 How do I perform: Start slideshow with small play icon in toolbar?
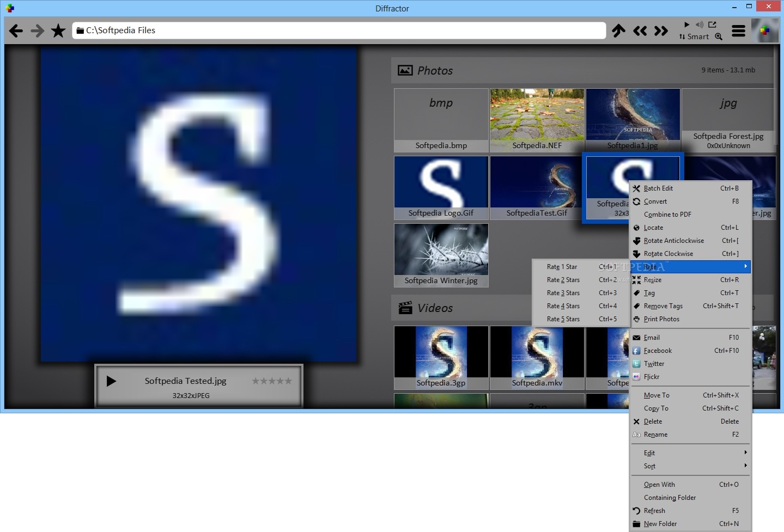[x=686, y=25]
